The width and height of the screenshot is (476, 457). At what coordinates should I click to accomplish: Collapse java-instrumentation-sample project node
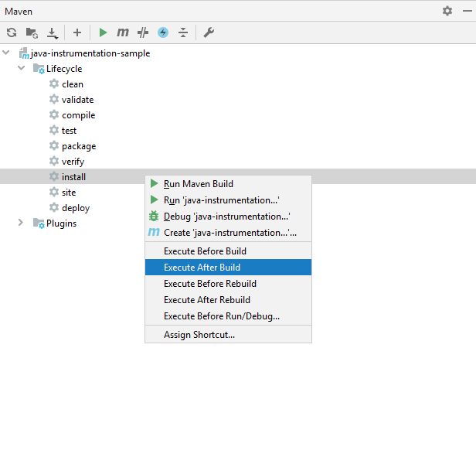coord(5,53)
